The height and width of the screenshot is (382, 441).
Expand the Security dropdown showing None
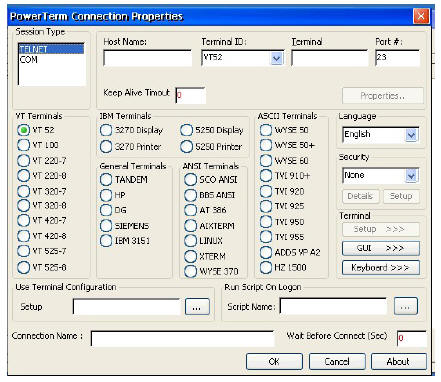411,176
